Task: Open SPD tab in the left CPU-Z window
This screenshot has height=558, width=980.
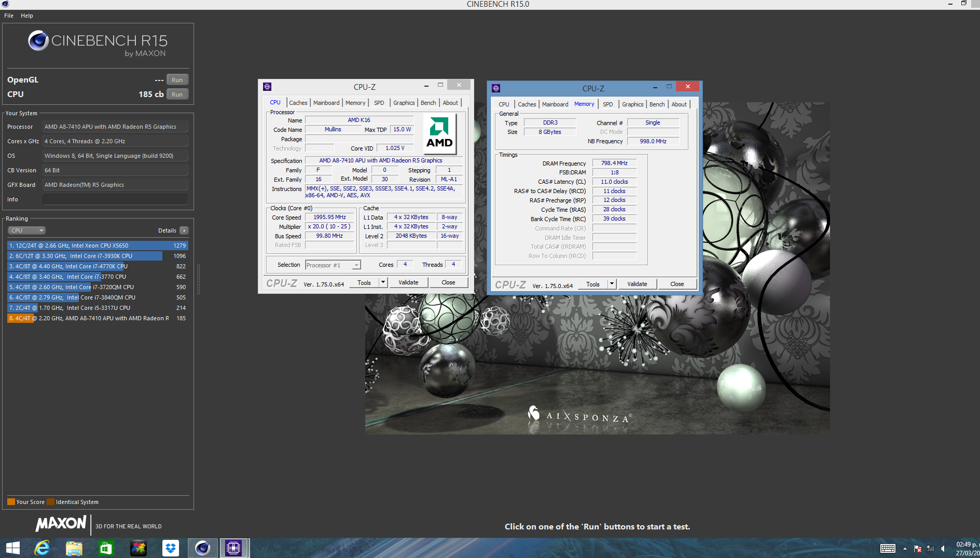Action: coord(379,103)
